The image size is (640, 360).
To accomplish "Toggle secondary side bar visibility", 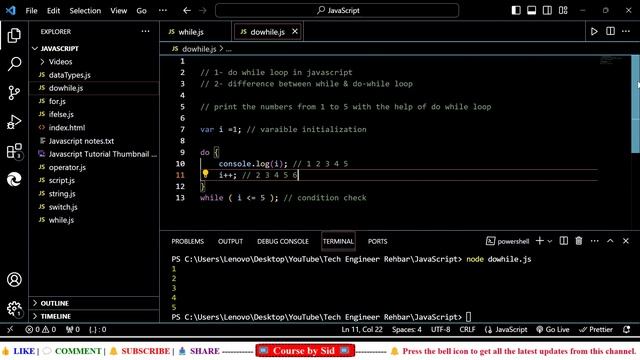I will pos(547,11).
